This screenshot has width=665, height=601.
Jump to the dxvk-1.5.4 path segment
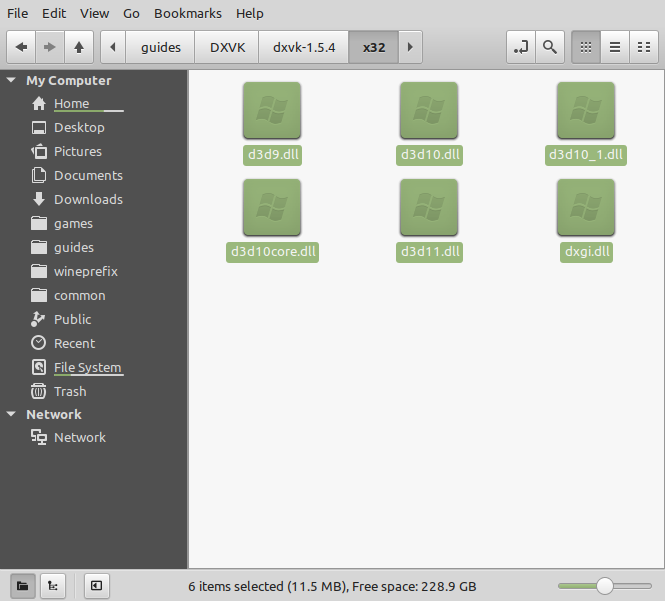(x=304, y=47)
